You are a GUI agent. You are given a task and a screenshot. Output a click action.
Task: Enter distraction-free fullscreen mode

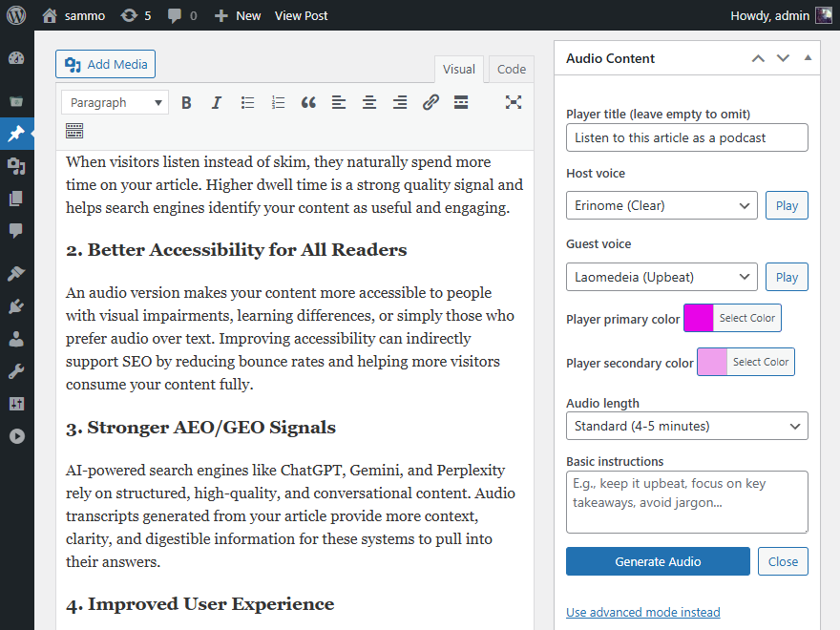coord(514,102)
